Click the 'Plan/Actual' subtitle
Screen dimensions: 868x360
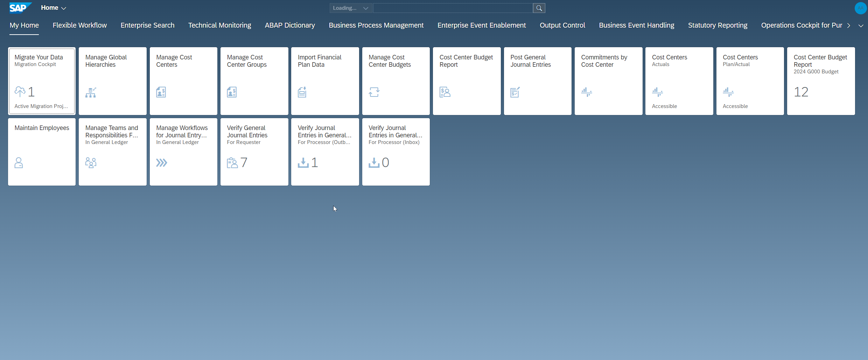pyautogui.click(x=736, y=64)
